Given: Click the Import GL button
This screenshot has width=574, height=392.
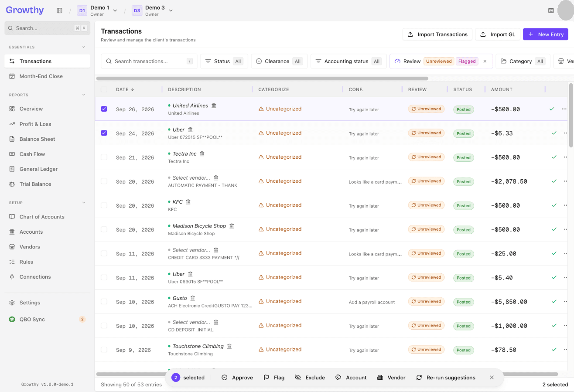Looking at the screenshot, I should click(498, 34).
